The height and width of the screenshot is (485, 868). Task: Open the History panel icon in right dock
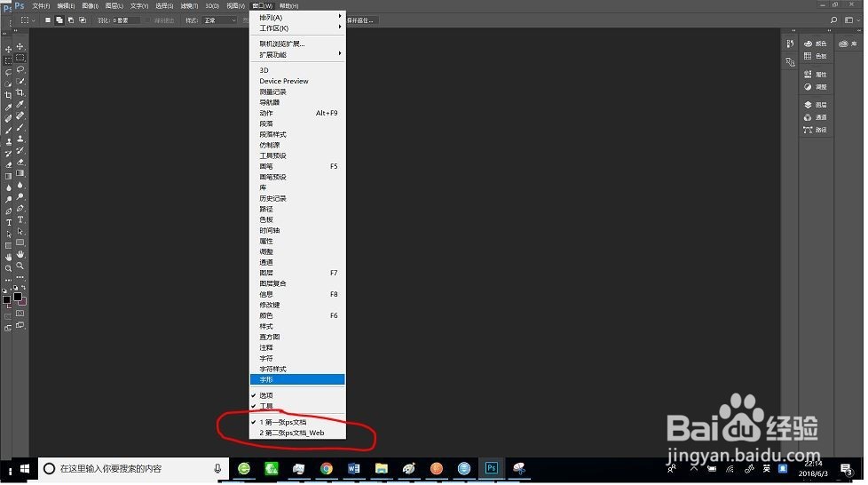point(790,44)
